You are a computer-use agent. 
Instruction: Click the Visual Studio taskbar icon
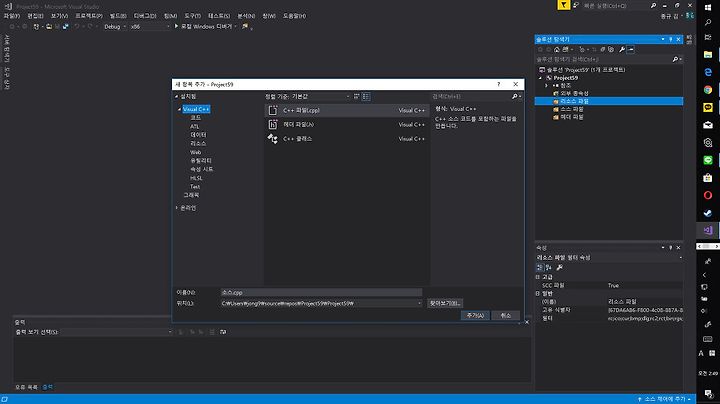(708, 230)
